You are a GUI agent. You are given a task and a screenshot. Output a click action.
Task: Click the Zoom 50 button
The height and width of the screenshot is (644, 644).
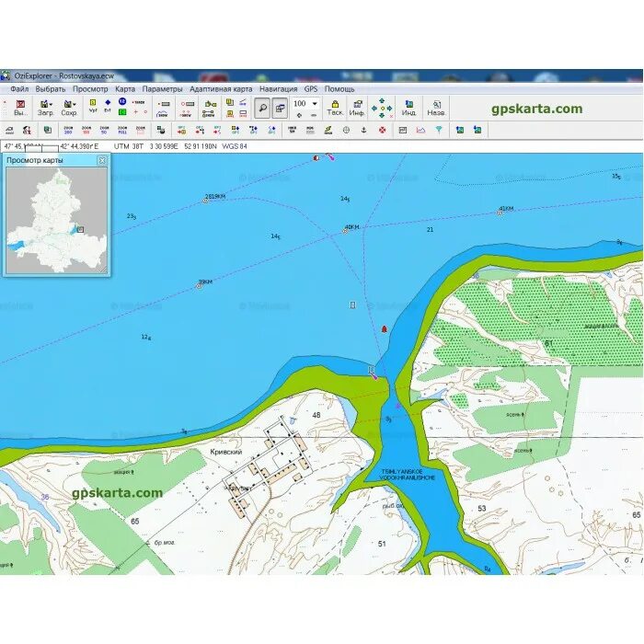click(x=104, y=131)
